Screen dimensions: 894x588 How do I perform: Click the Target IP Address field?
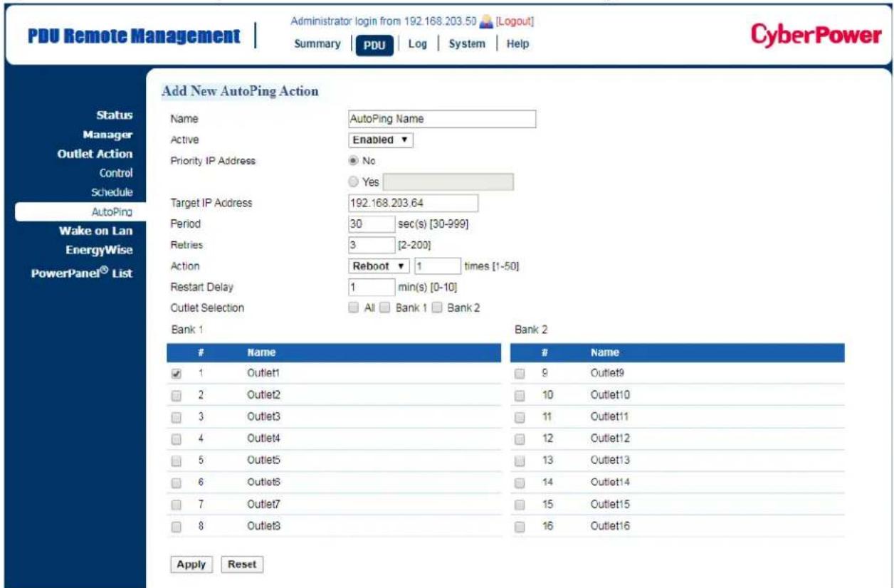point(413,204)
